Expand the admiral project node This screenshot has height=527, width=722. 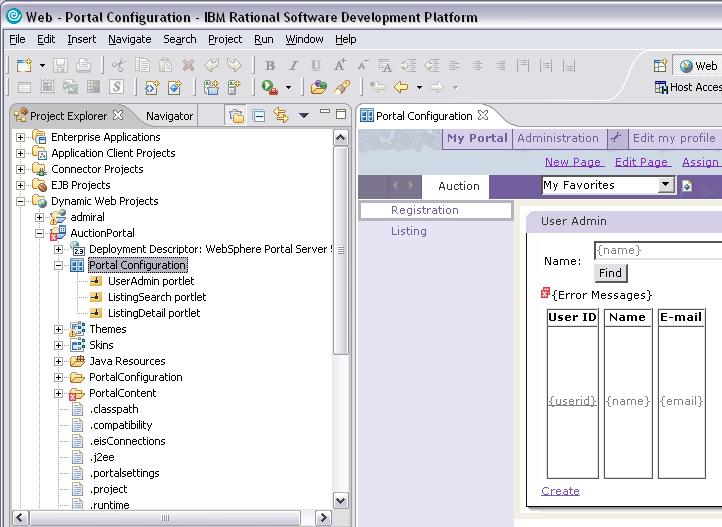[40, 217]
